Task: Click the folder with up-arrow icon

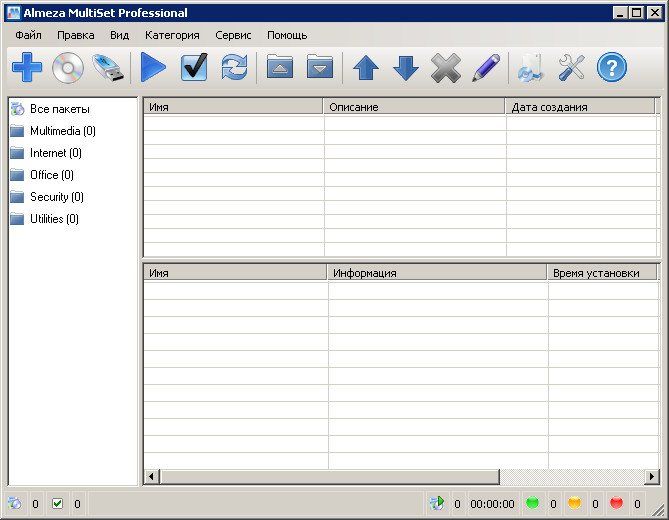Action: pyautogui.click(x=279, y=68)
